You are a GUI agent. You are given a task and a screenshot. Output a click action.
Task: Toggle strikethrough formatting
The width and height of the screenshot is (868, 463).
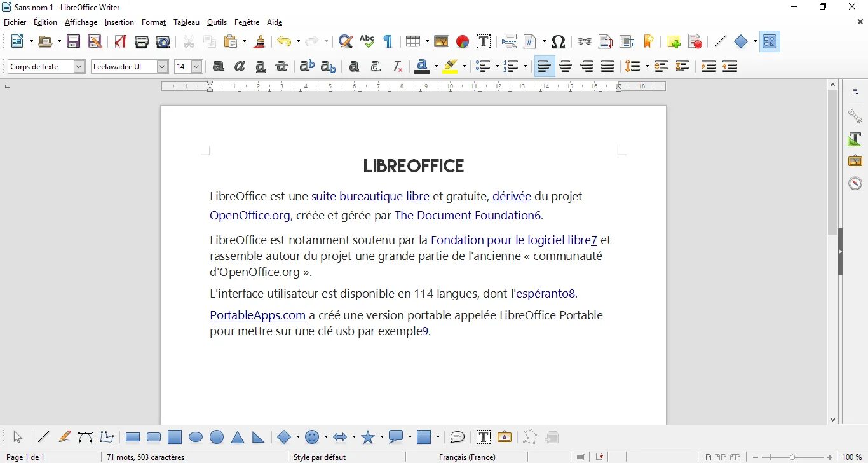281,66
